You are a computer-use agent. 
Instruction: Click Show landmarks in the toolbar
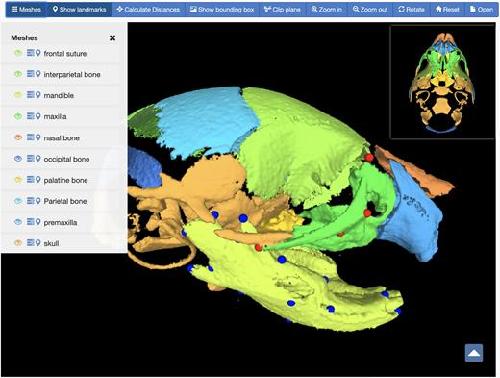click(79, 10)
